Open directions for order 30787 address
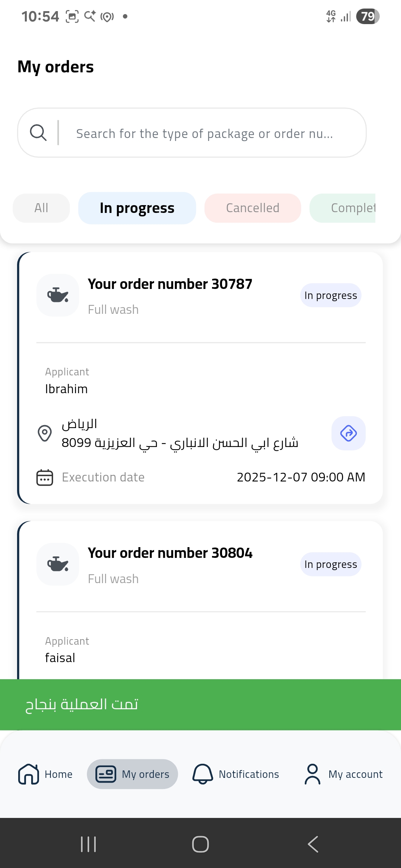This screenshot has height=868, width=401. (x=348, y=433)
